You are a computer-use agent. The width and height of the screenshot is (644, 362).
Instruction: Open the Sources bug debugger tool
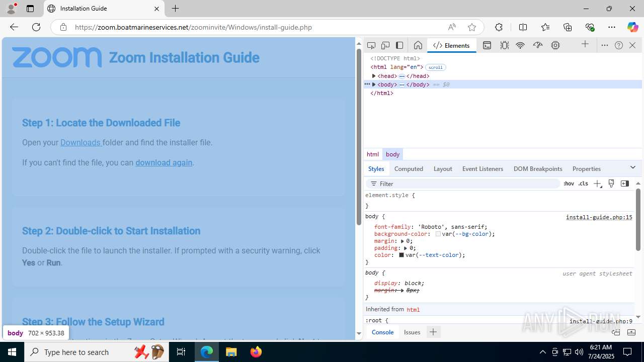click(504, 45)
